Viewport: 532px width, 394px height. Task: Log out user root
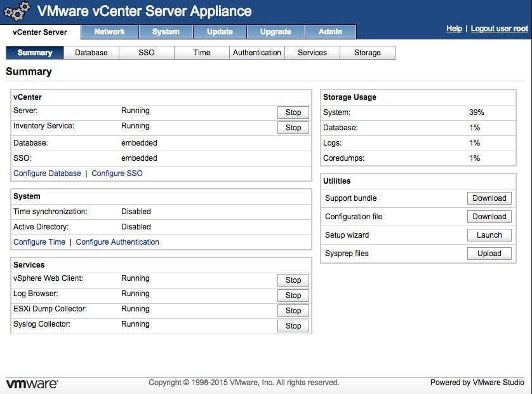point(499,29)
